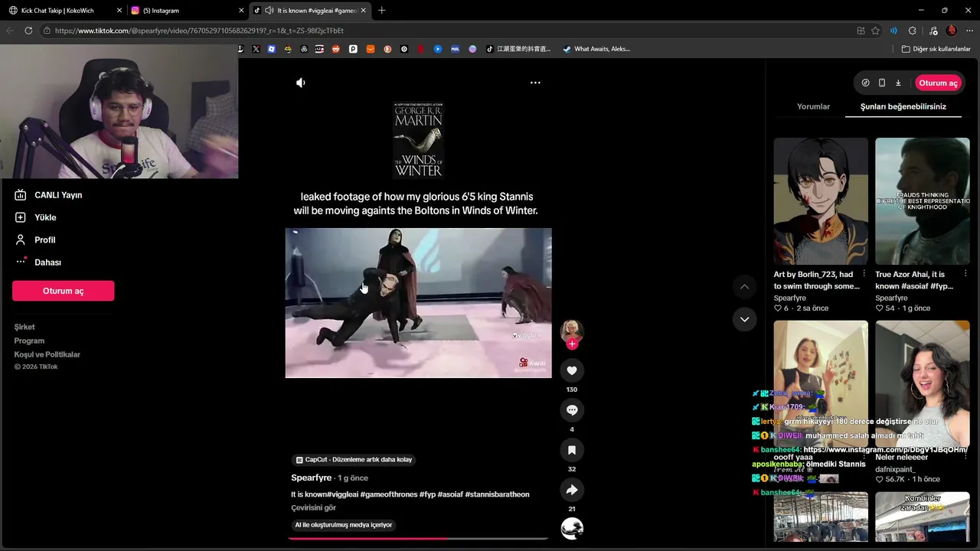Open TikTok coins icon in header
Viewport: 980px width, 551px height.
click(x=865, y=83)
